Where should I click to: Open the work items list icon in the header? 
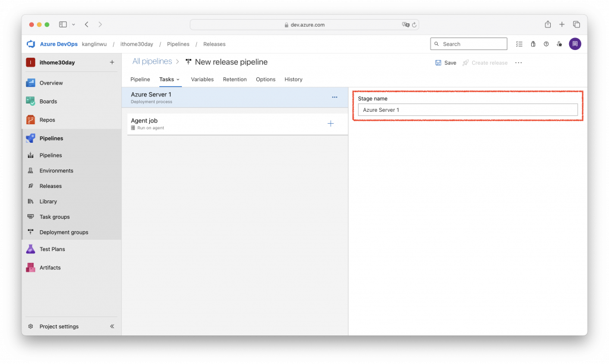click(519, 44)
